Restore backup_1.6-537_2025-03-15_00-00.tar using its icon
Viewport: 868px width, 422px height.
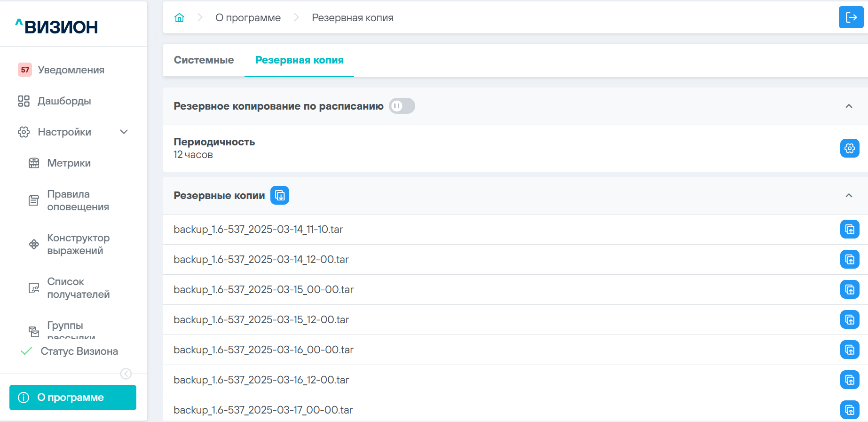point(849,289)
